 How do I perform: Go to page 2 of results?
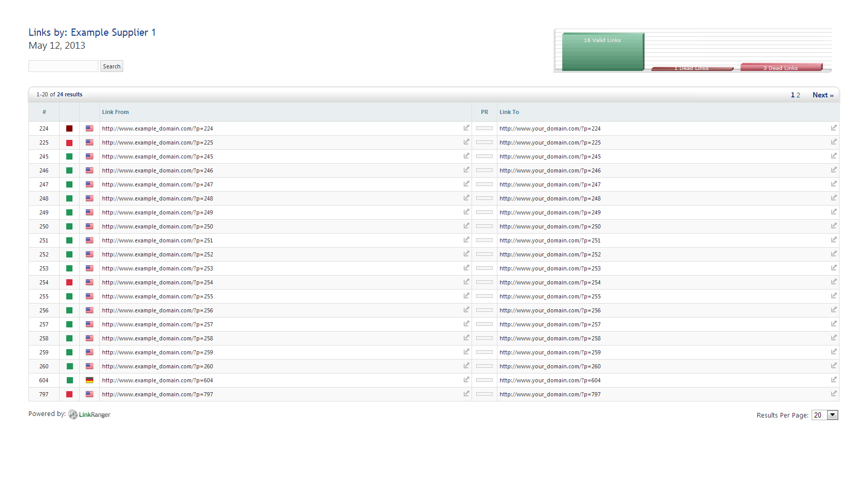(798, 95)
